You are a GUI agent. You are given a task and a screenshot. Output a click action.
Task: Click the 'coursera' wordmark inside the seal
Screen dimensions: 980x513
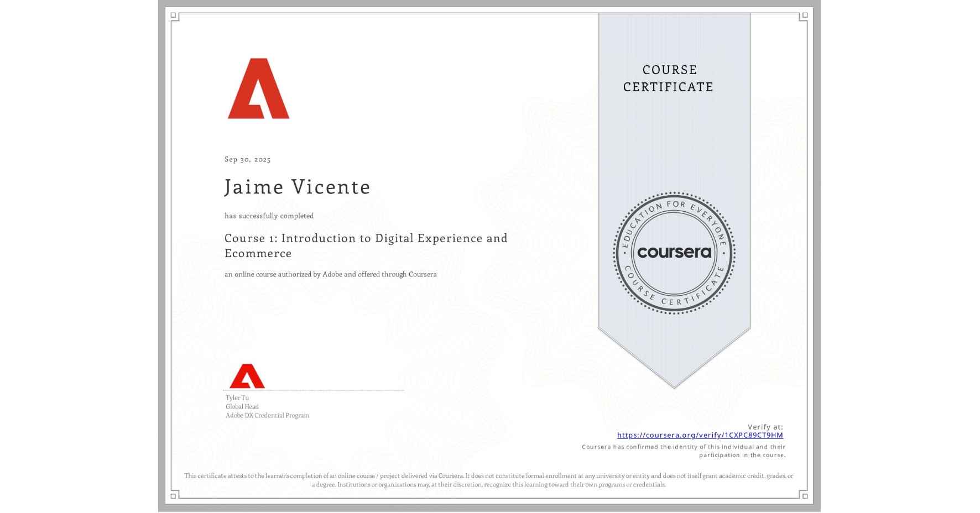pyautogui.click(x=674, y=252)
